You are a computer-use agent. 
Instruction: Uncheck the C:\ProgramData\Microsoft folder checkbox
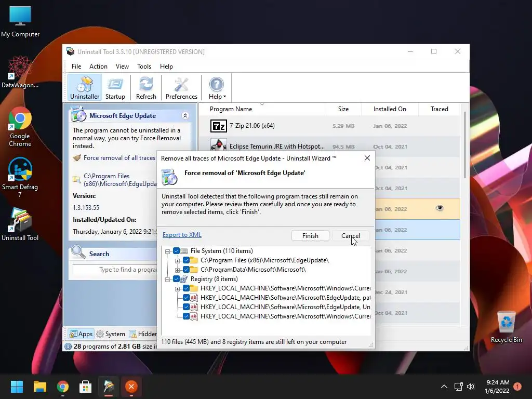(x=187, y=270)
